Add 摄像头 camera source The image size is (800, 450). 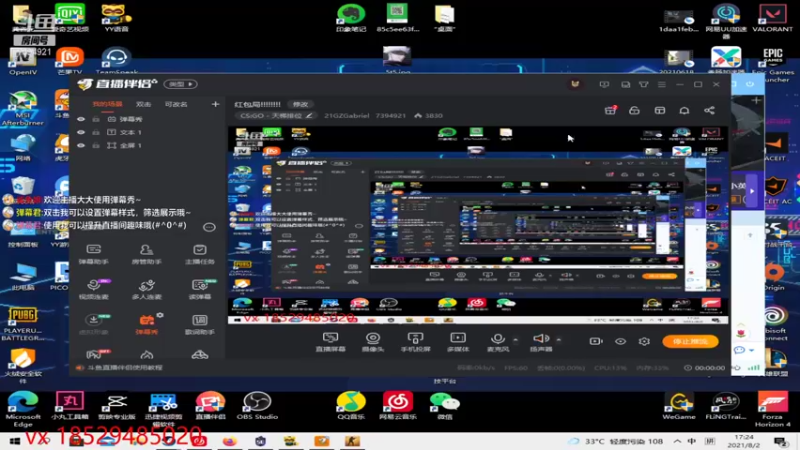[x=373, y=342]
